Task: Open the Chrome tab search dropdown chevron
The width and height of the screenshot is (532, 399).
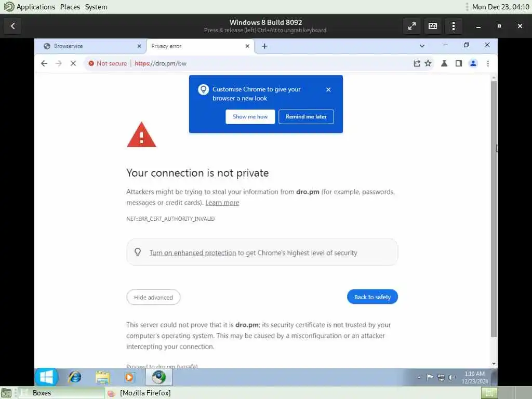Action: (422, 46)
